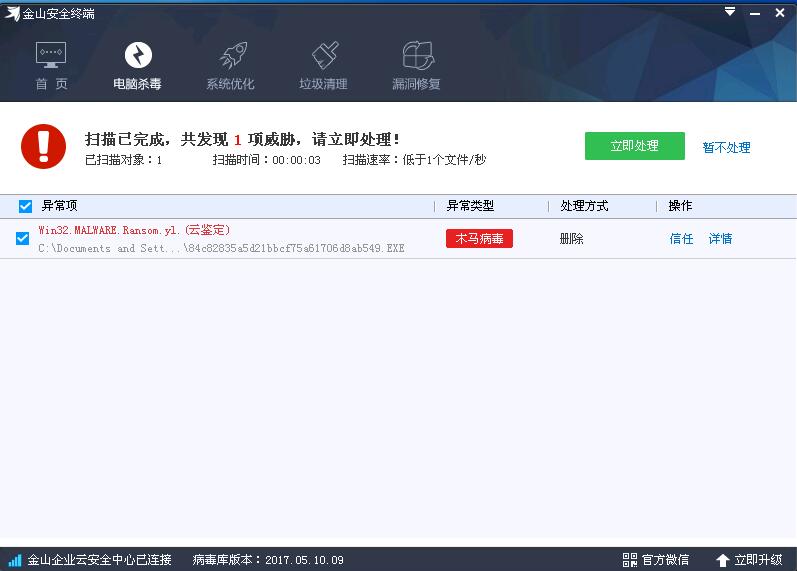Click the 异常类型 column header

pyautogui.click(x=470, y=206)
